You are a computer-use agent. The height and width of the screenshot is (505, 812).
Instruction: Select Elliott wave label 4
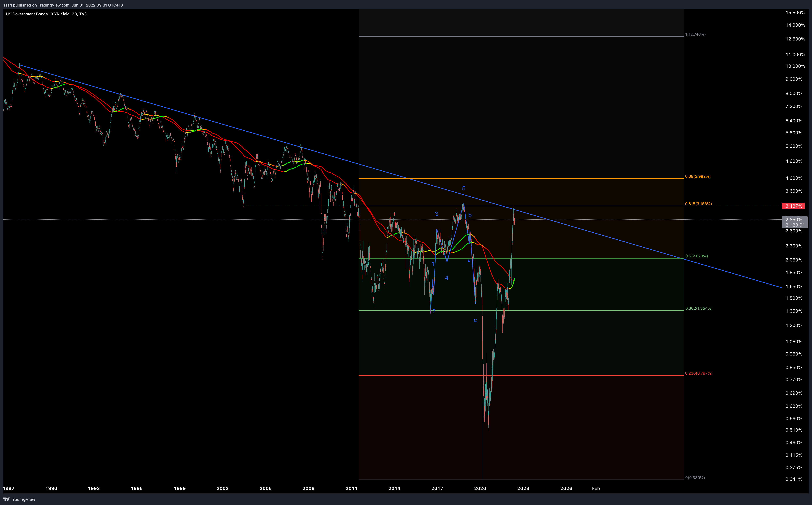pyautogui.click(x=447, y=278)
